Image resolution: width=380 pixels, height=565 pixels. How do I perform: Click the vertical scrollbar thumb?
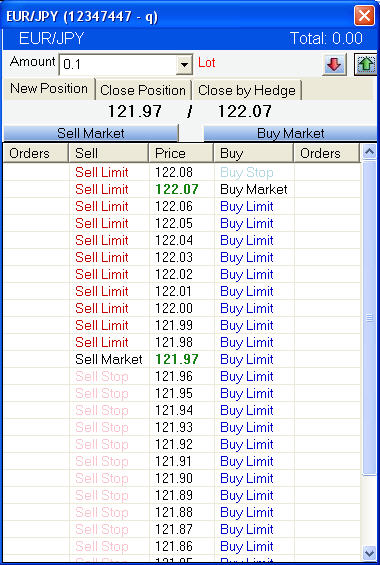369,318
